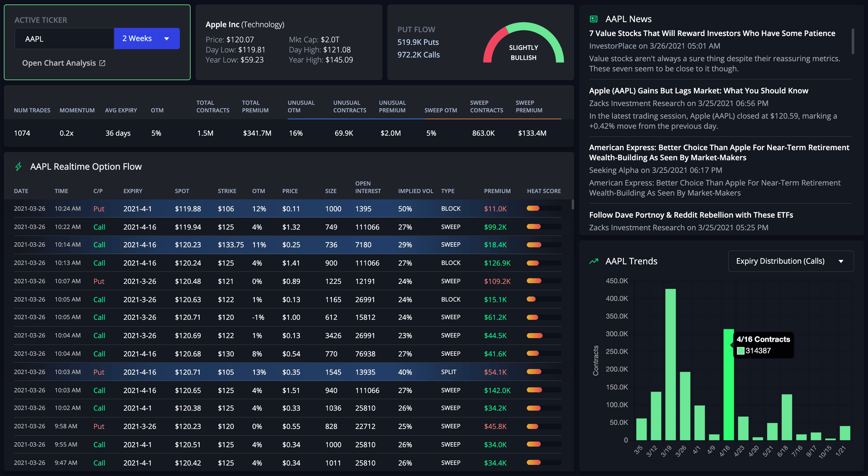Sort the flow table by PREMIUM column
Image resolution: width=868 pixels, height=476 pixels.
(497, 191)
